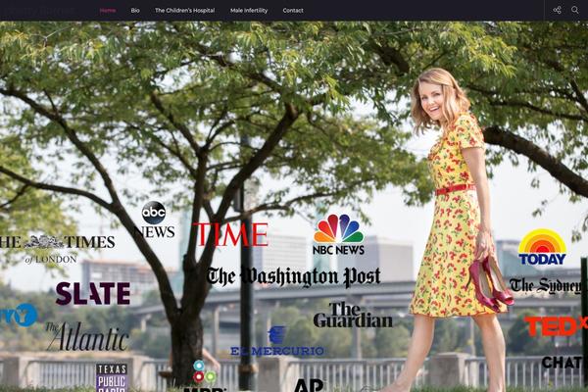Open the Bio page
This screenshot has width=588, height=392.
(x=135, y=11)
